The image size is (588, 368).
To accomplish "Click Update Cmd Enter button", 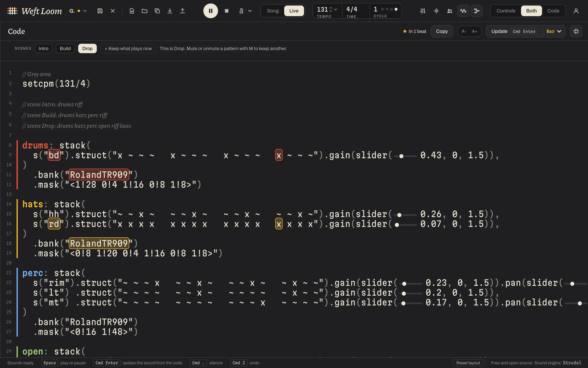I will coord(515,31).
